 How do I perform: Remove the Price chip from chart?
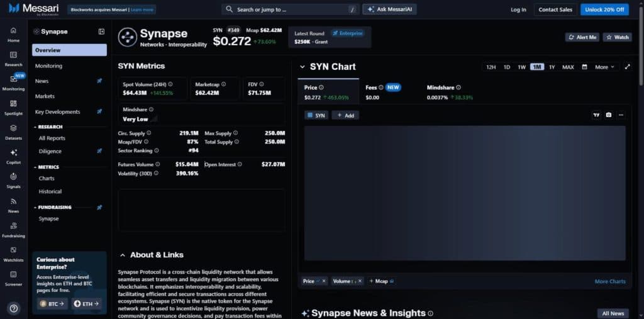point(324,281)
